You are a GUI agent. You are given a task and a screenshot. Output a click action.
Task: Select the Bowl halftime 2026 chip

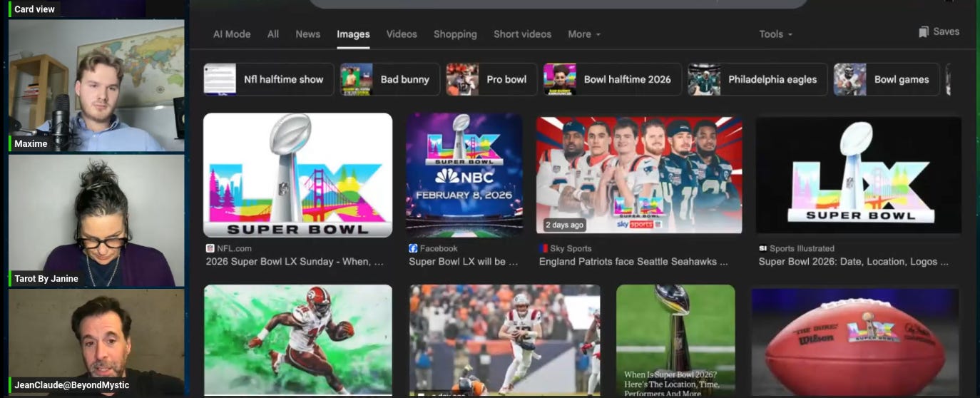coord(612,79)
